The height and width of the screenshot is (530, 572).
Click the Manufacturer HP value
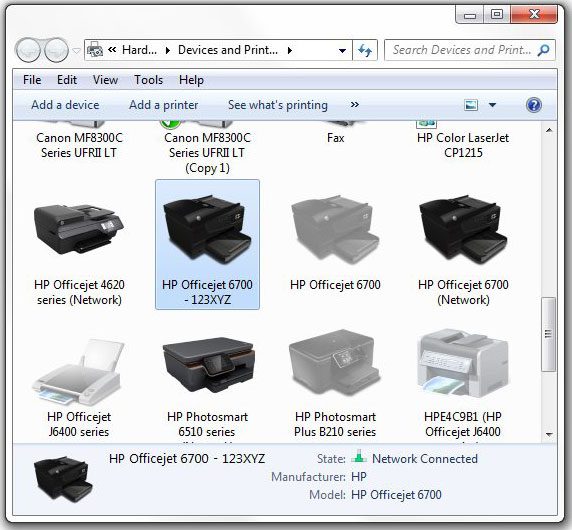tap(359, 477)
